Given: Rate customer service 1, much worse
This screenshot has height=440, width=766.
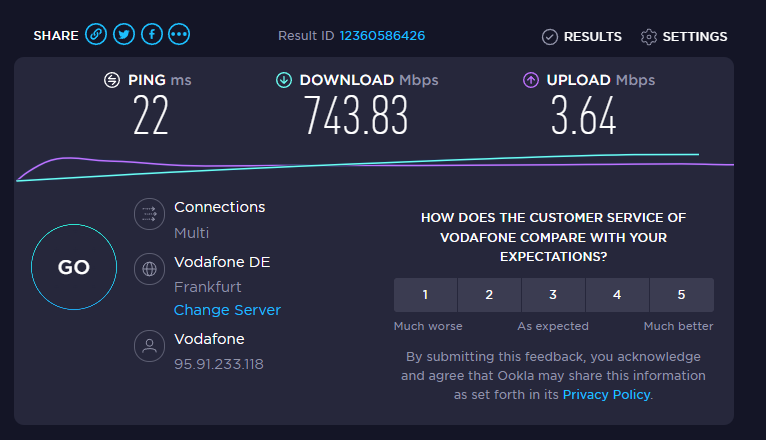Looking at the screenshot, I should pos(426,295).
